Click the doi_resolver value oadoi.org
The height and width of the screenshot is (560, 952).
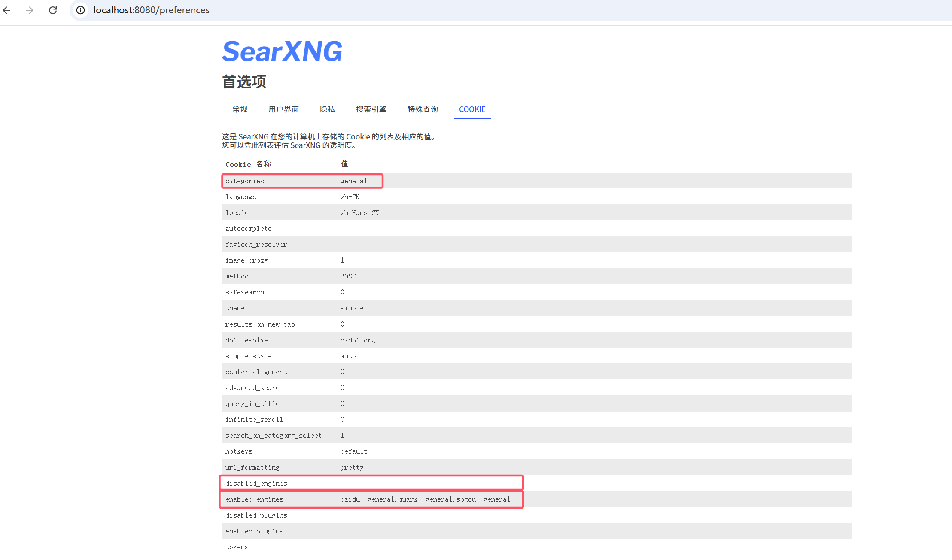[x=358, y=340]
